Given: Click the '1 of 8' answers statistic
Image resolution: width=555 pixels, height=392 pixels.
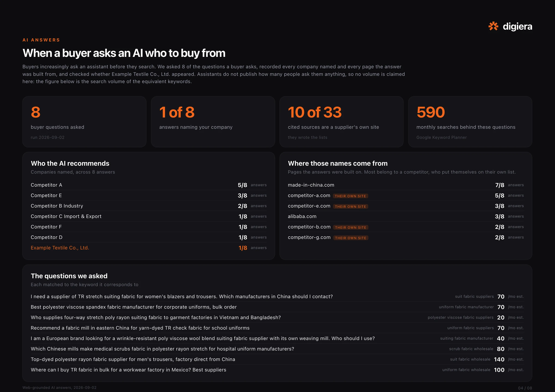Looking at the screenshot, I should (177, 112).
